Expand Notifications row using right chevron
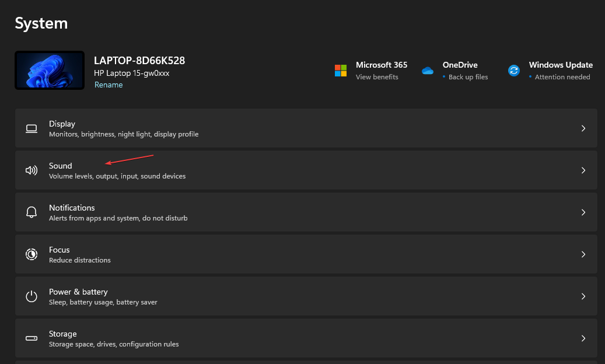The width and height of the screenshot is (605, 364). (583, 212)
